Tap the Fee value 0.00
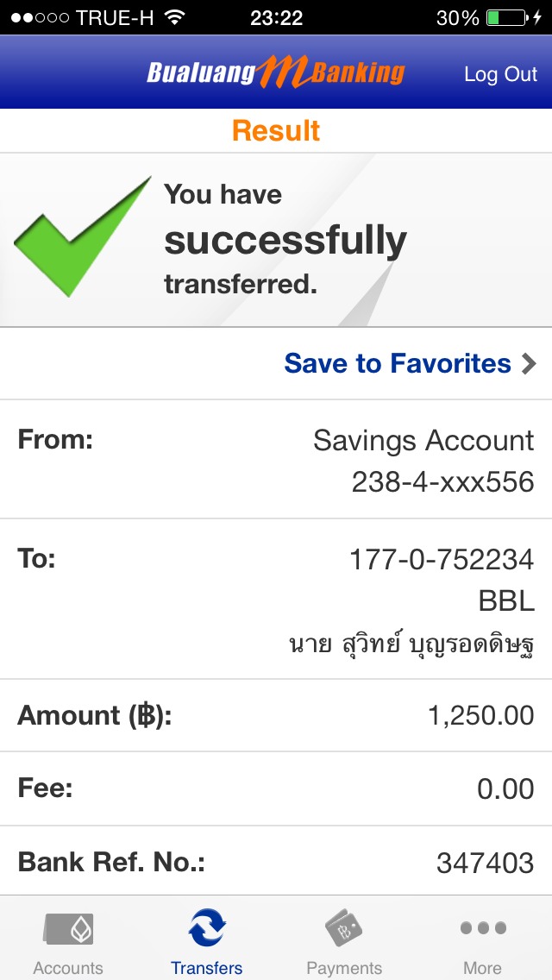 tap(505, 788)
